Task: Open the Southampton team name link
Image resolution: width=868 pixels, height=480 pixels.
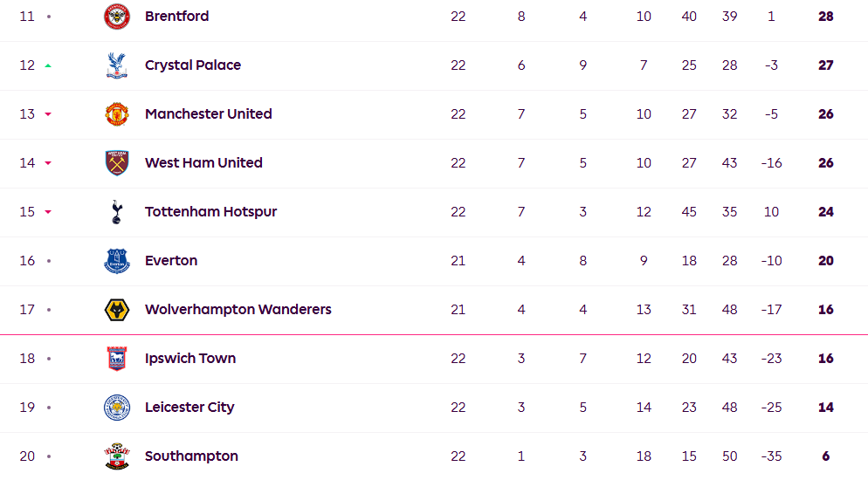Action: point(191,456)
